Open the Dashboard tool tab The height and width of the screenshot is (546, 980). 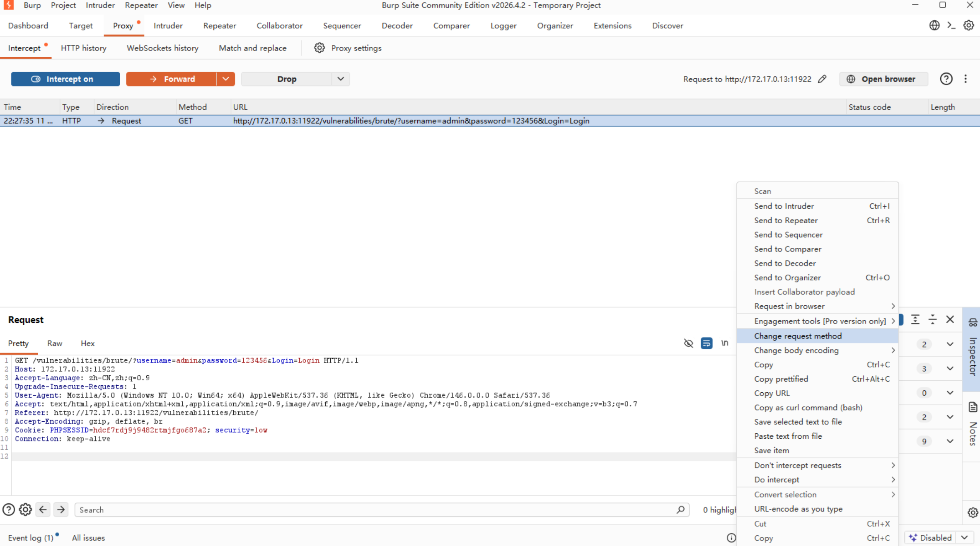(x=28, y=26)
